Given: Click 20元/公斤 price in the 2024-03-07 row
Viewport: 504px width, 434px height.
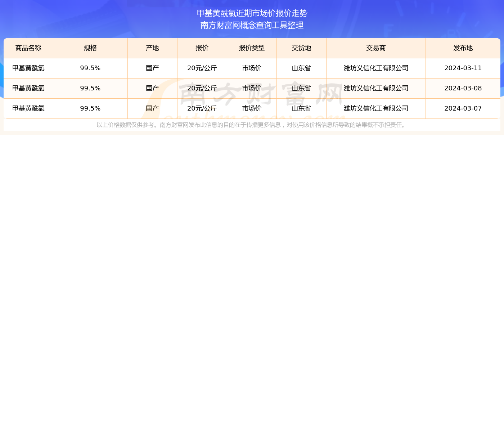Looking at the screenshot, I should pos(202,108).
